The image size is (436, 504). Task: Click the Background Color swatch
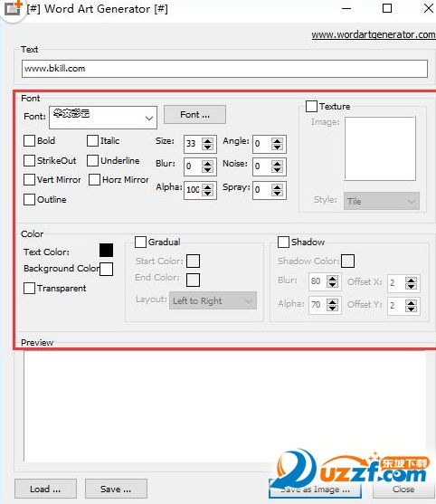click(106, 269)
